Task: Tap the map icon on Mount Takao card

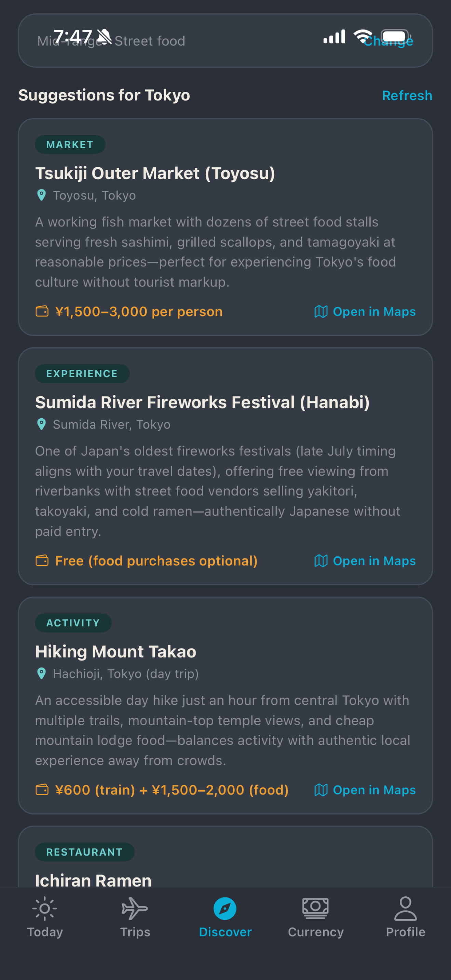Action: pyautogui.click(x=321, y=790)
